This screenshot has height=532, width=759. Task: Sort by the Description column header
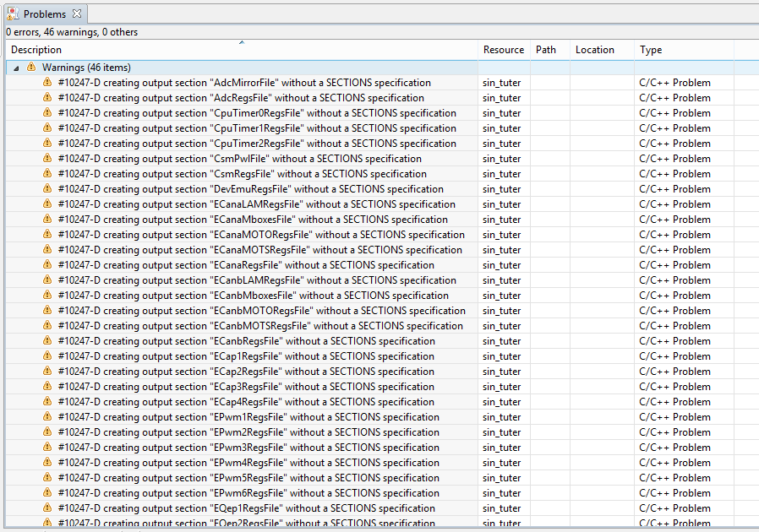36,49
